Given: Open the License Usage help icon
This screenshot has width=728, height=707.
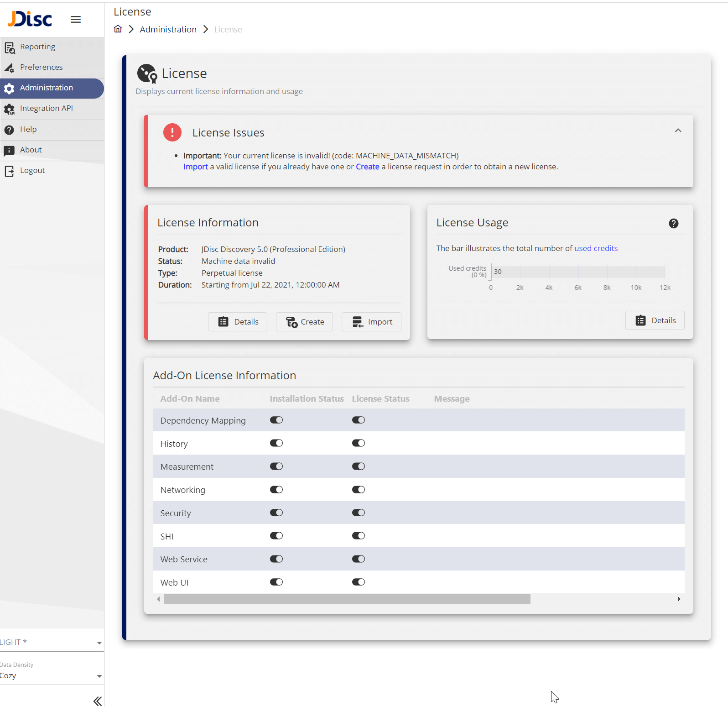Looking at the screenshot, I should (x=673, y=223).
